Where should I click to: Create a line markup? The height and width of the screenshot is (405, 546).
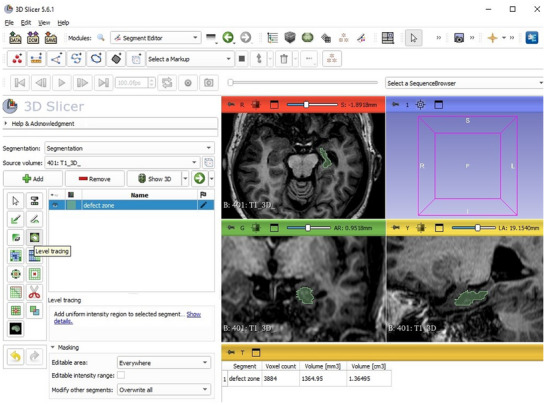click(36, 59)
